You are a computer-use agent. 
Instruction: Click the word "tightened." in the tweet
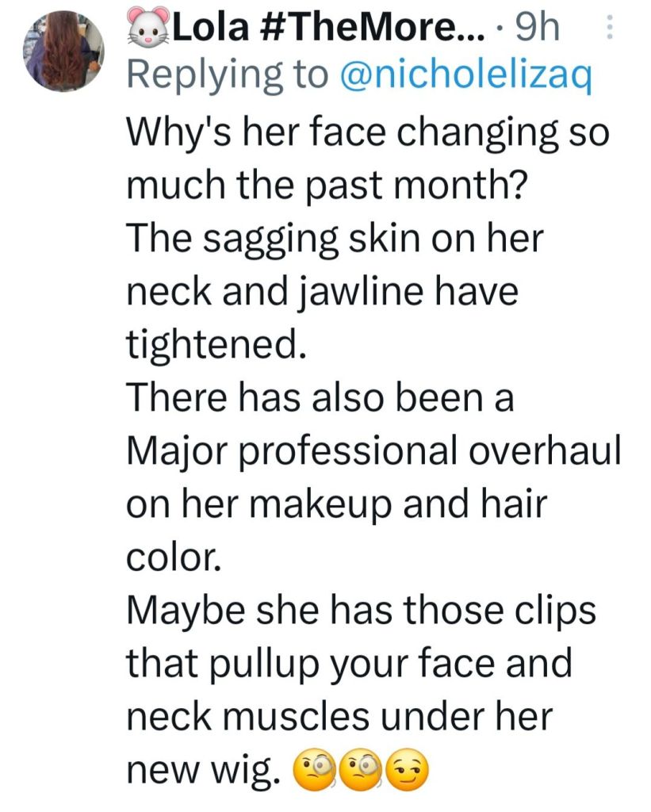[x=216, y=344]
